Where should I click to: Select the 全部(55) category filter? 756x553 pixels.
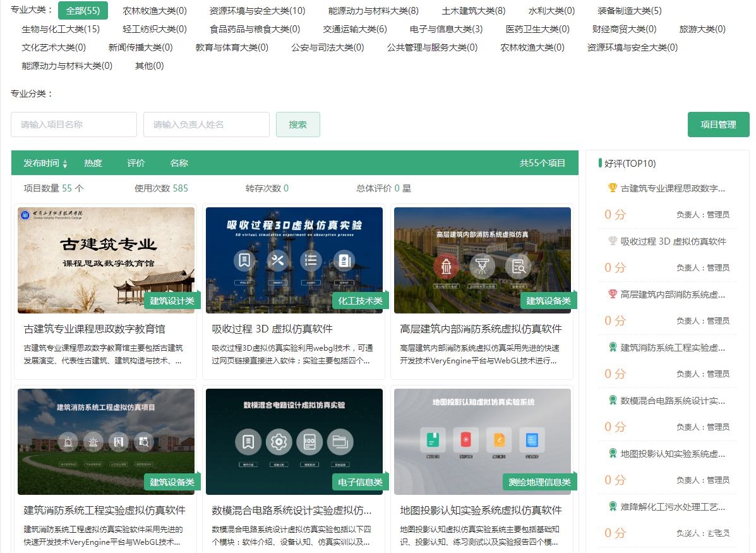(x=83, y=11)
